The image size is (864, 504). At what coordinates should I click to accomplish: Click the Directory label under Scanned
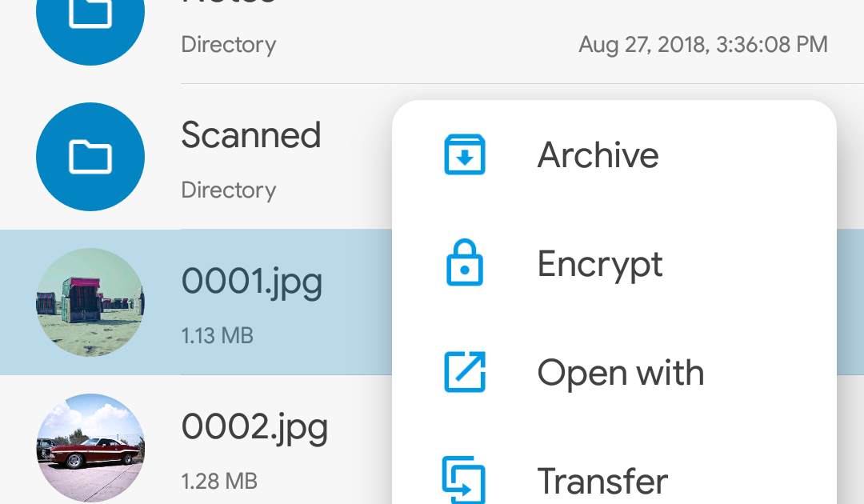coord(229,190)
